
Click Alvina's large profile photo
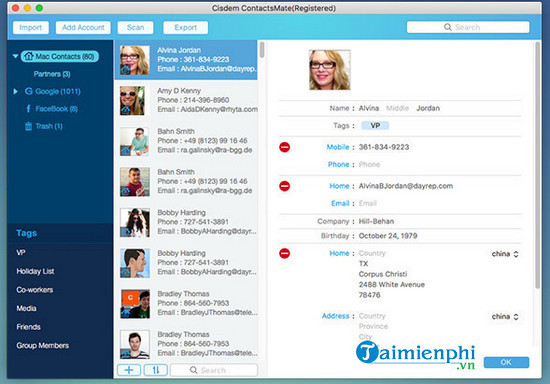click(329, 70)
